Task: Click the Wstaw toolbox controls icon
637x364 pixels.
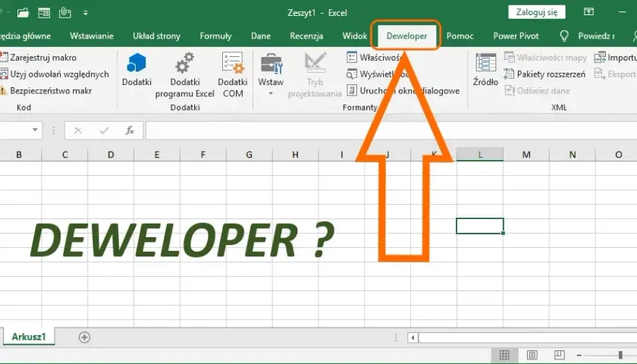Action: tap(271, 64)
